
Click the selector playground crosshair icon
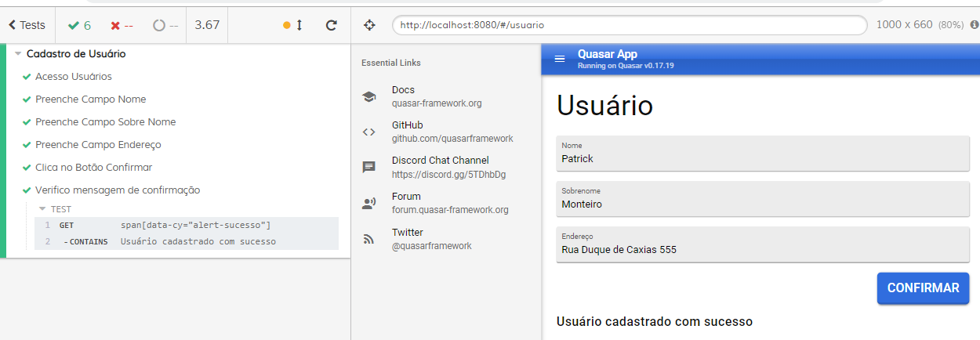pos(370,25)
